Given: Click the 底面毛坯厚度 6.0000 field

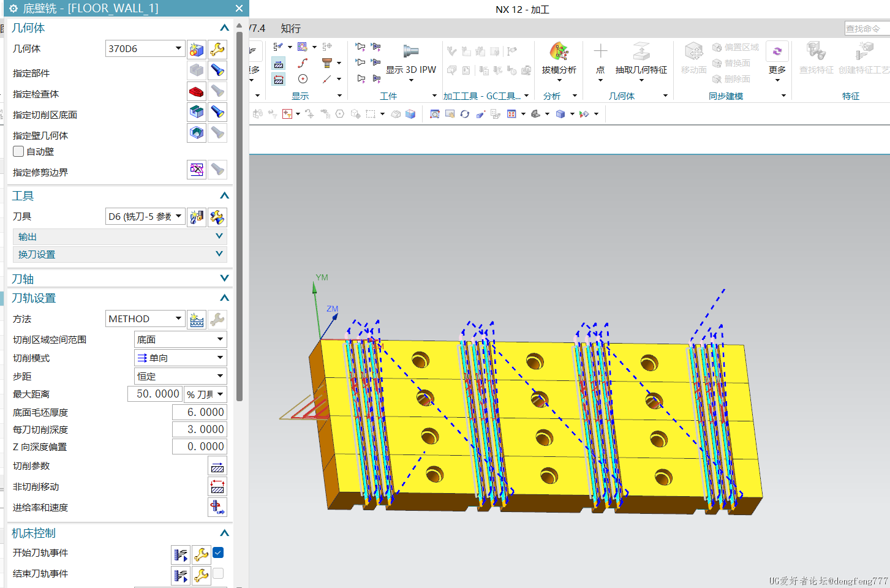Looking at the screenshot, I should coord(199,412).
